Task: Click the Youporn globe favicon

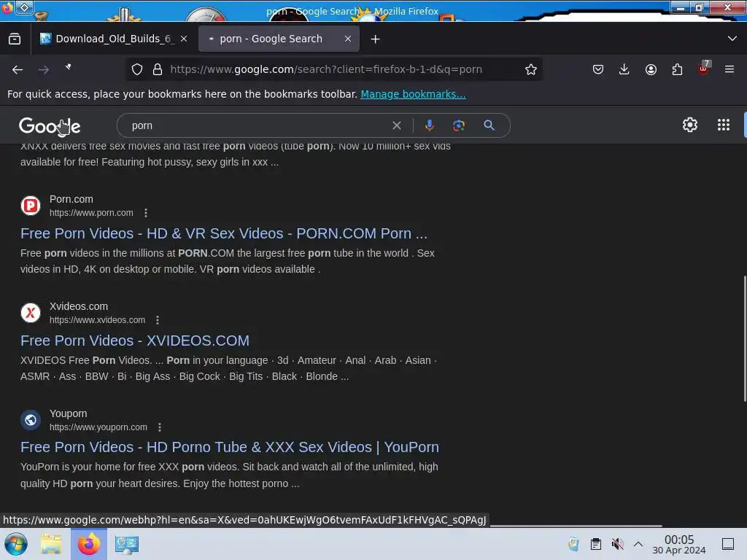Action: coord(31,420)
